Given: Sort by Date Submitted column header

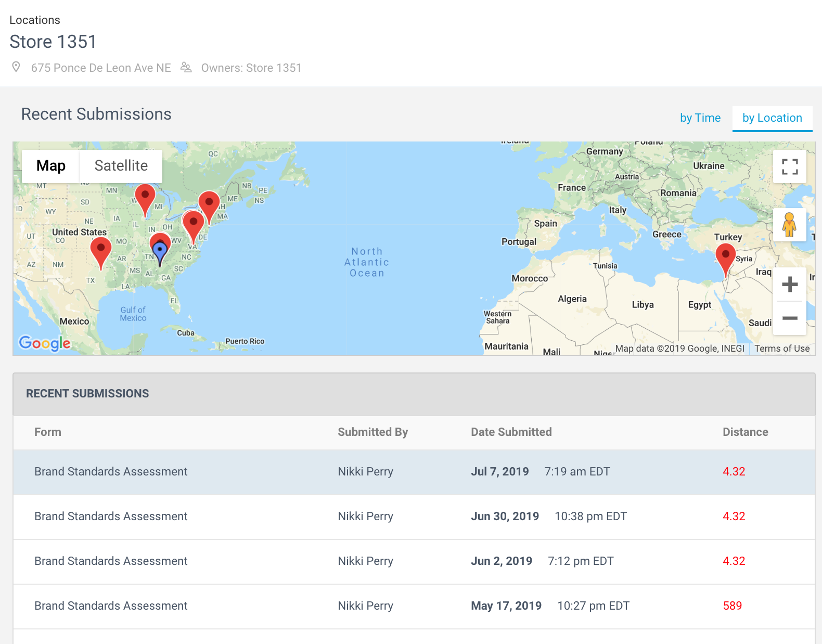Looking at the screenshot, I should click(x=511, y=432).
